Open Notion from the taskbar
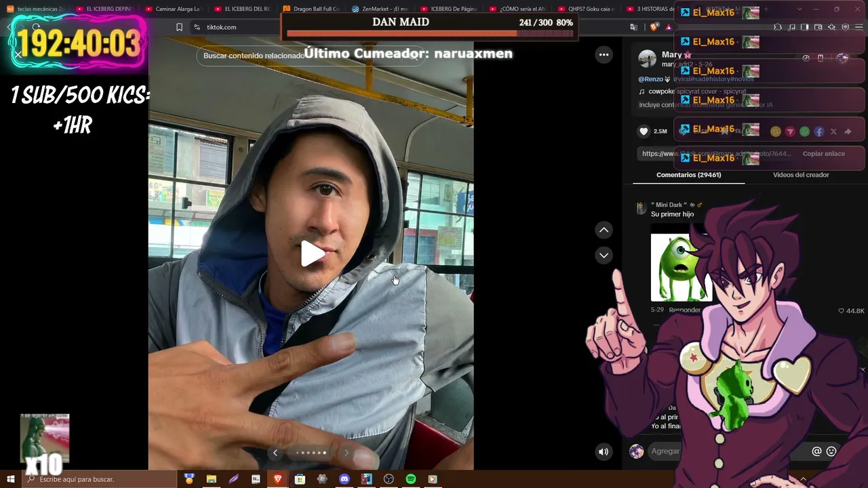868x488 pixels. coord(256,479)
